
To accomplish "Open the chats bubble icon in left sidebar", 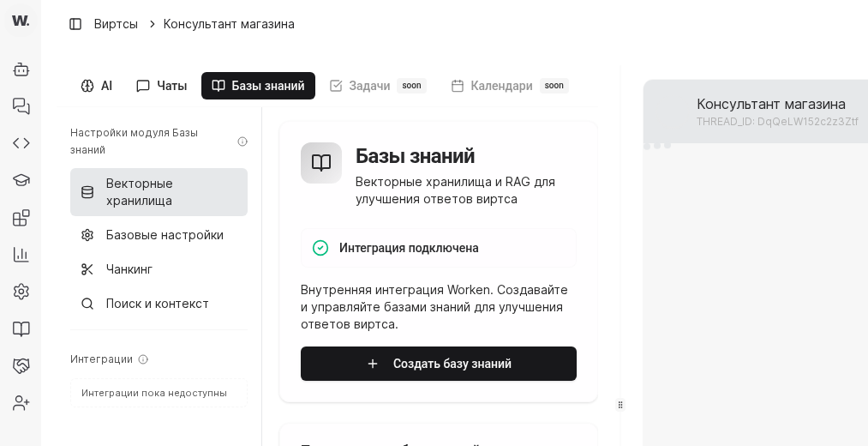I will pyautogui.click(x=21, y=106).
